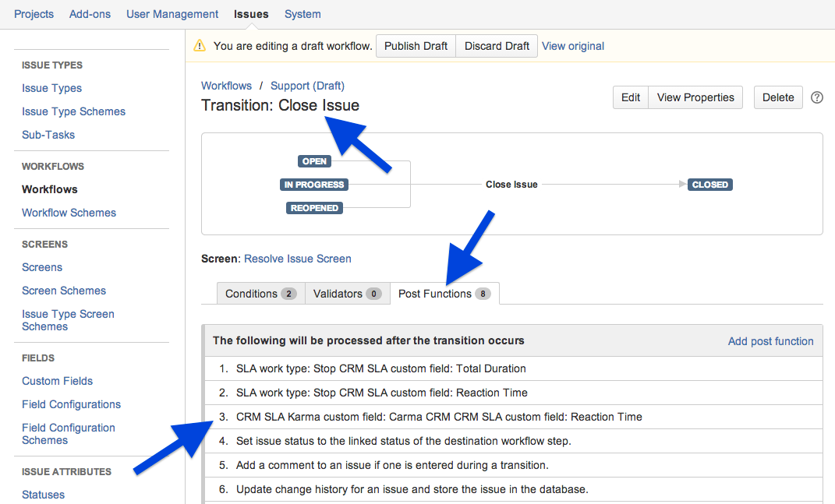Click the IN PROGRESS status badge
The width and height of the screenshot is (835, 504).
pos(314,185)
